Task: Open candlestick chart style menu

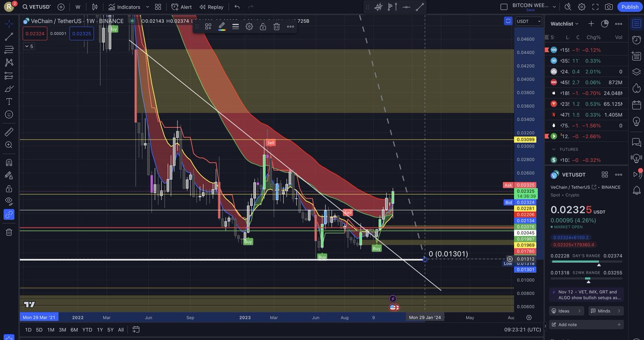Action: pyautogui.click(x=95, y=7)
